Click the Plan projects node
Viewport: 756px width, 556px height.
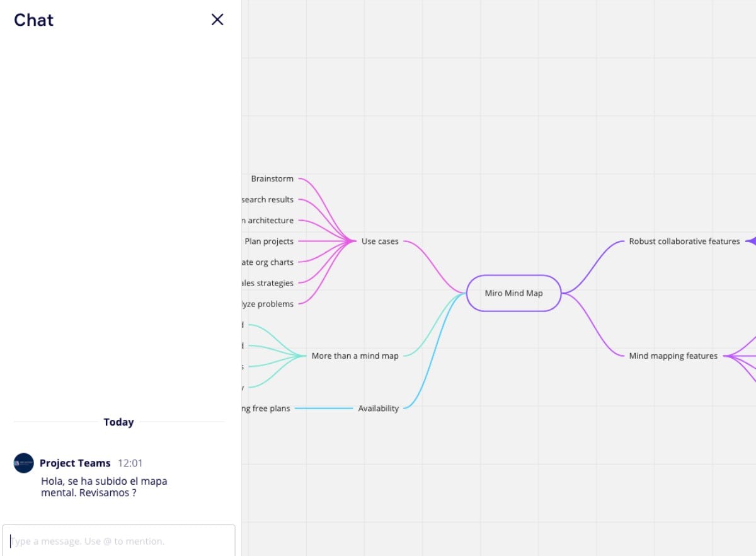270,241
